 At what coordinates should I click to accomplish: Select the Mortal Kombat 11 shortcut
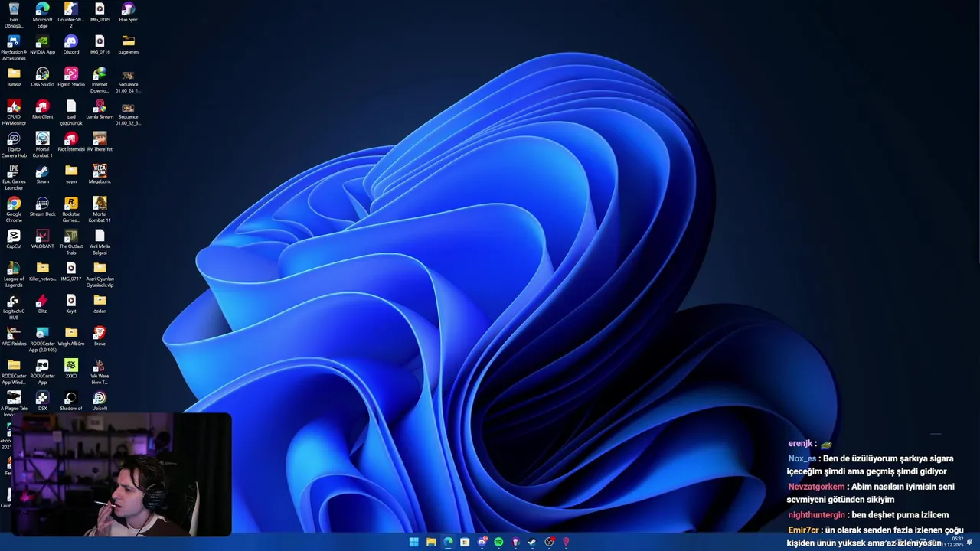click(100, 210)
